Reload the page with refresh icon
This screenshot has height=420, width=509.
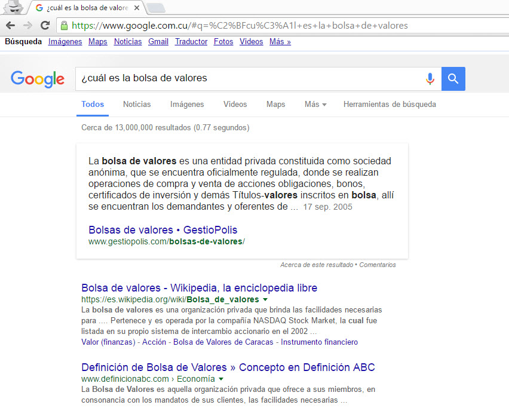pyautogui.click(x=45, y=25)
